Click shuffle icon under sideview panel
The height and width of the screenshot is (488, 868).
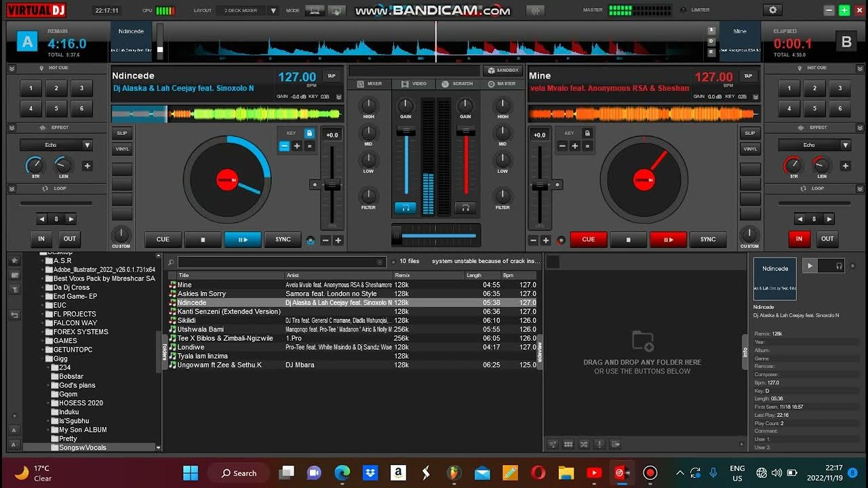click(x=584, y=444)
